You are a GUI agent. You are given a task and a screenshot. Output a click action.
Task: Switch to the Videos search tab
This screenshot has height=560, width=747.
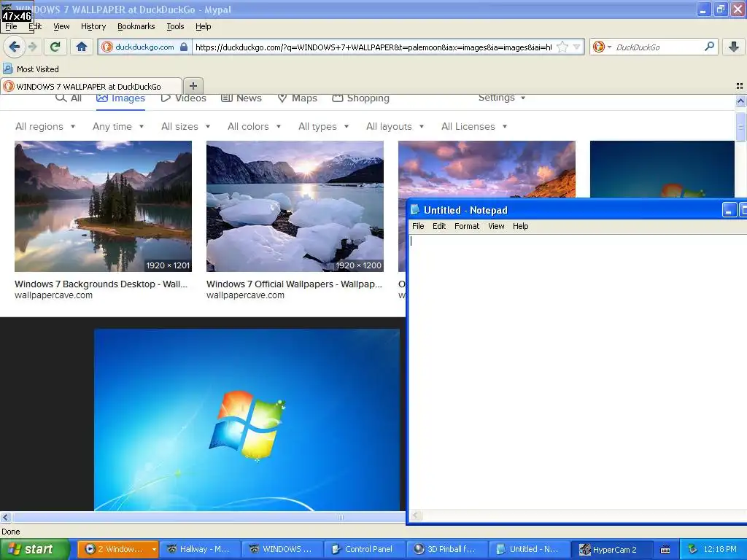coord(183,98)
